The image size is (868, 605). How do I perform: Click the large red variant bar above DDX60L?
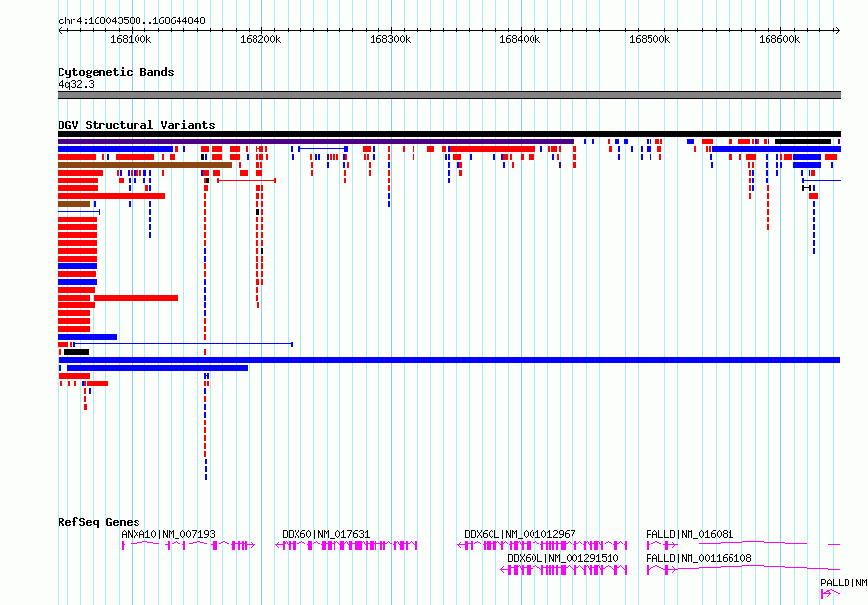492,149
